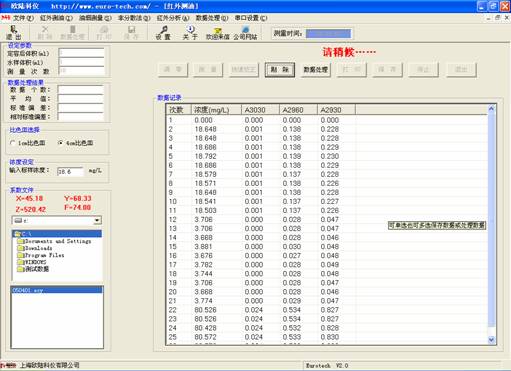Select the 1cm比色皿 radio button
The width and height of the screenshot is (511, 371).
click(x=13, y=143)
